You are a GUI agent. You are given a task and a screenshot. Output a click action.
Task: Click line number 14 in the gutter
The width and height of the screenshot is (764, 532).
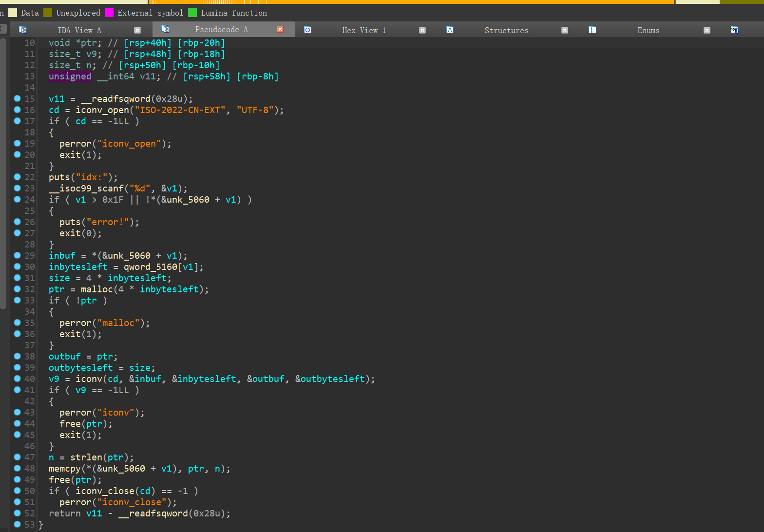click(x=30, y=88)
